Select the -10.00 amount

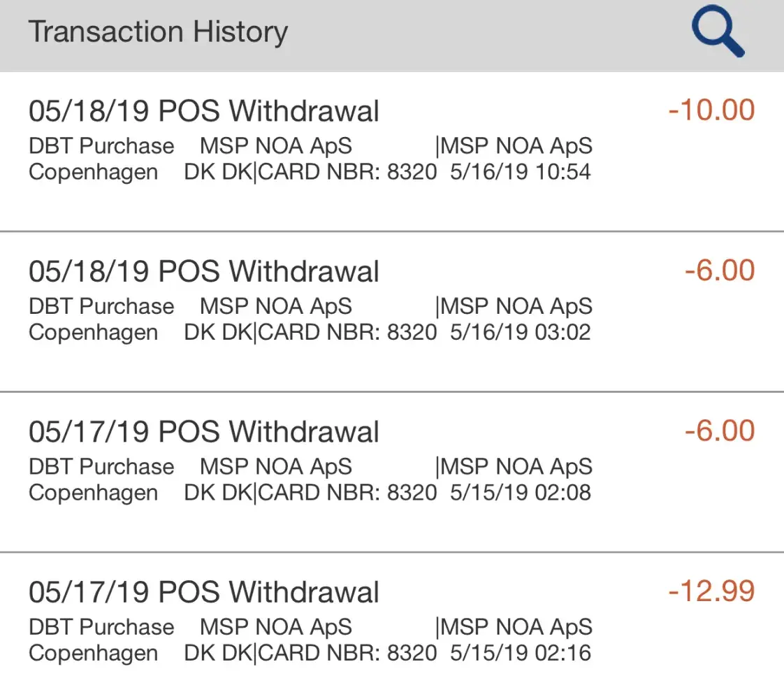(711, 110)
